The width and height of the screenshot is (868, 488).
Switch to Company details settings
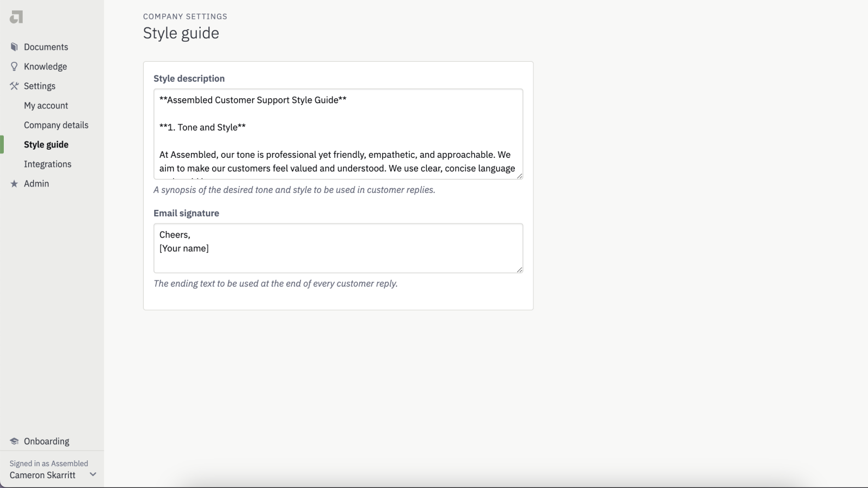click(x=56, y=125)
